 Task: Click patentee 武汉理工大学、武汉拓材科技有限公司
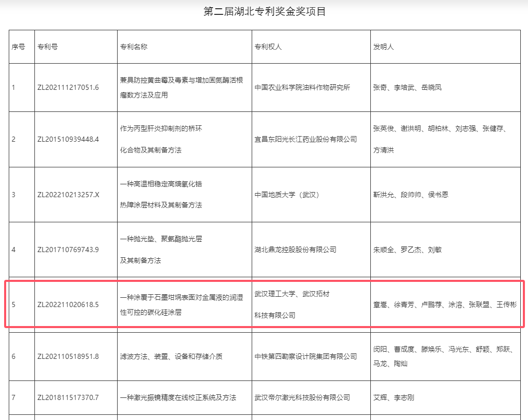coord(292,305)
